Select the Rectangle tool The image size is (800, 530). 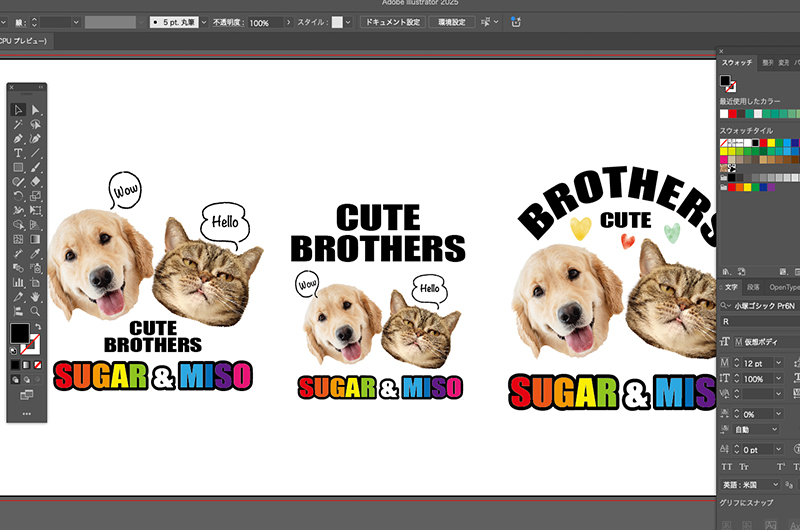18,168
